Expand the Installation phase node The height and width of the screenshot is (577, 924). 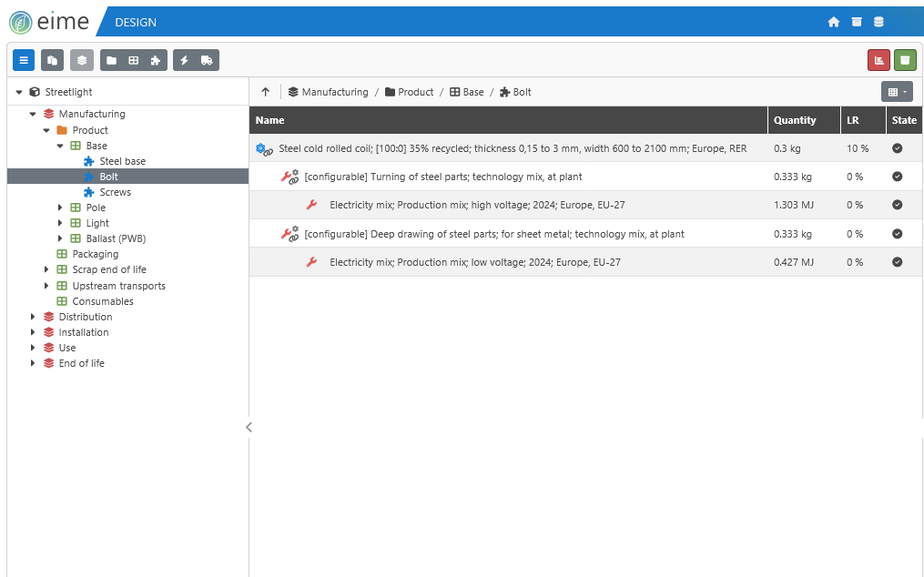coord(33,332)
